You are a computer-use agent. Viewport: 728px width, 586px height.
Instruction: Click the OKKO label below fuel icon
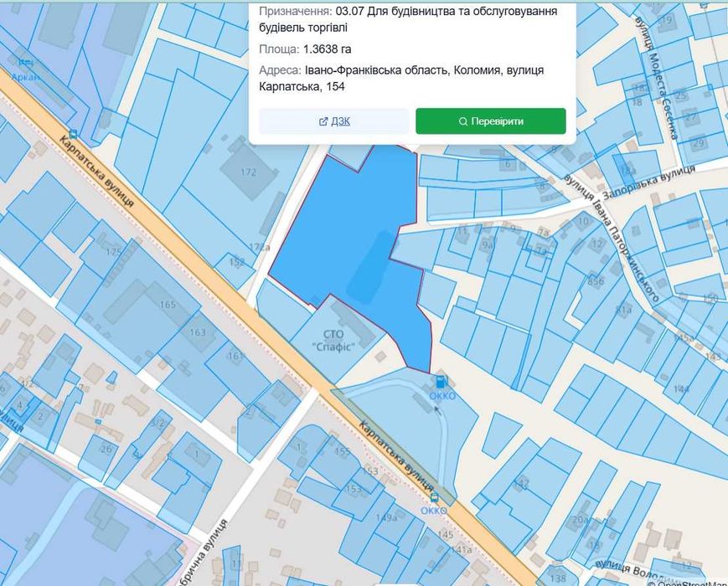442,396
